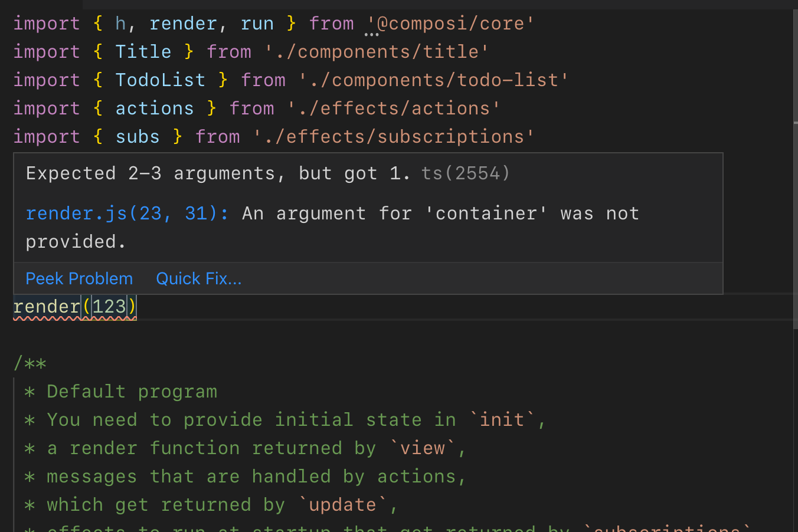Click the Title import identifier
798x532 pixels.
click(143, 51)
